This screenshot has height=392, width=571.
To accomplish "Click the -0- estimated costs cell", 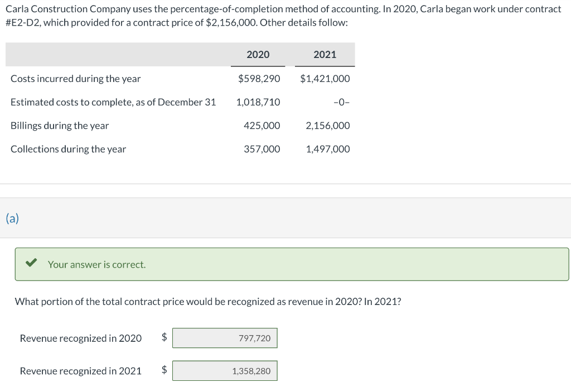I will [x=341, y=102].
